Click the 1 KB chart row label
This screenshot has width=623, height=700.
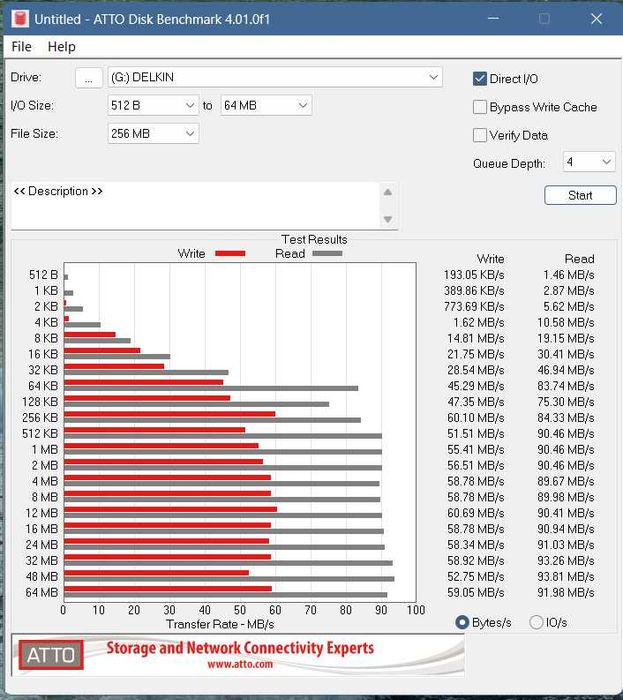[46, 291]
